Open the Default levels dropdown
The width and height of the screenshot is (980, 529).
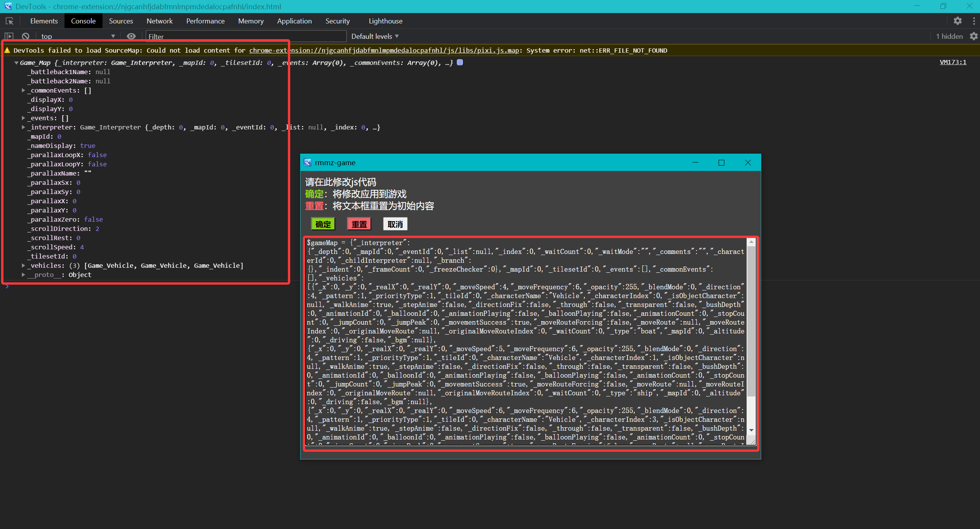[x=375, y=36]
